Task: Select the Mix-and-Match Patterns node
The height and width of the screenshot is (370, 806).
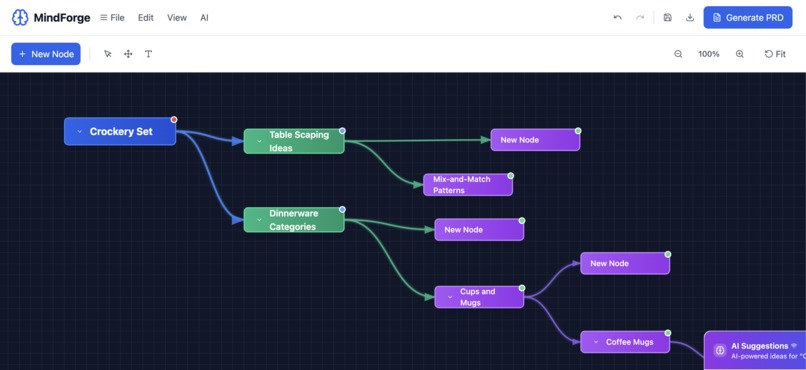Action: (x=468, y=185)
